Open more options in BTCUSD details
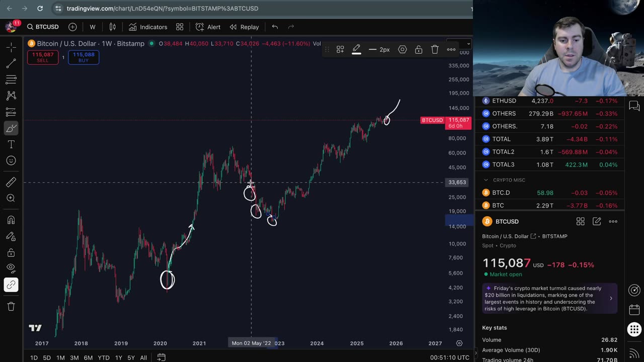 pos(613,221)
